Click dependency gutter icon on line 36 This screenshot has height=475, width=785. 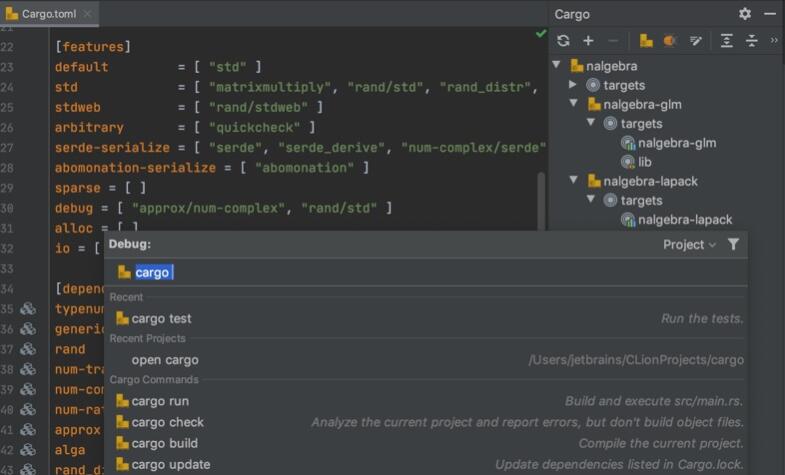pyautogui.click(x=28, y=329)
